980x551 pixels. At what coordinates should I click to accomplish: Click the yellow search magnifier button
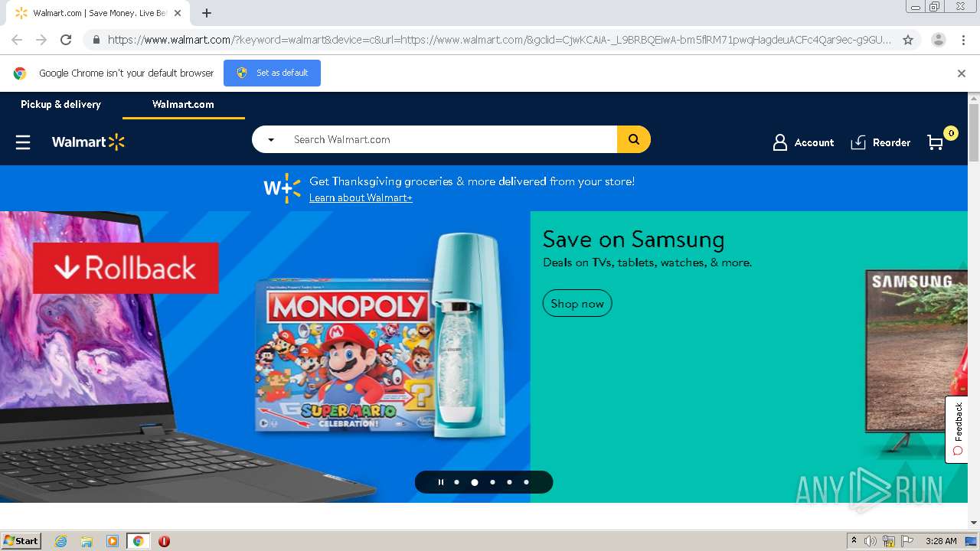[x=634, y=139]
